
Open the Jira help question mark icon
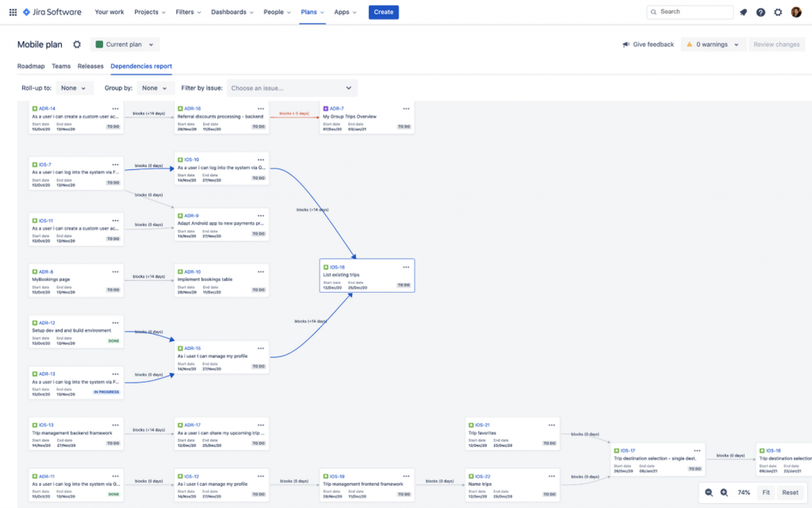[x=760, y=12]
